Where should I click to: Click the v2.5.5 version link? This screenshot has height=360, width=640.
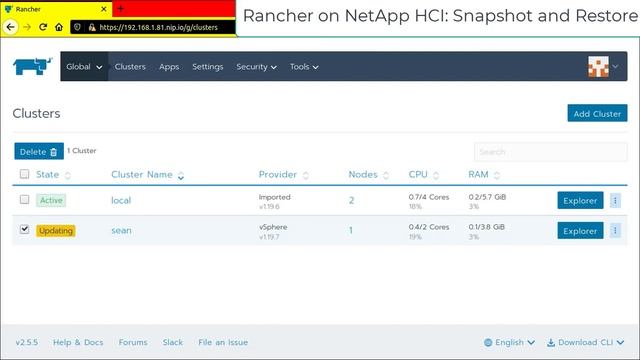pos(27,342)
